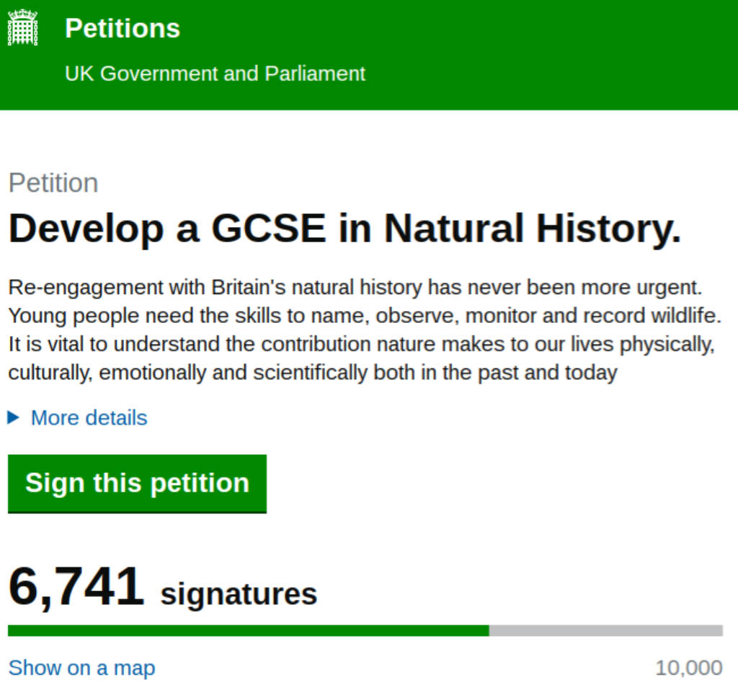Click the green filled part of signature progress bar
738x700 pixels.
click(x=249, y=631)
